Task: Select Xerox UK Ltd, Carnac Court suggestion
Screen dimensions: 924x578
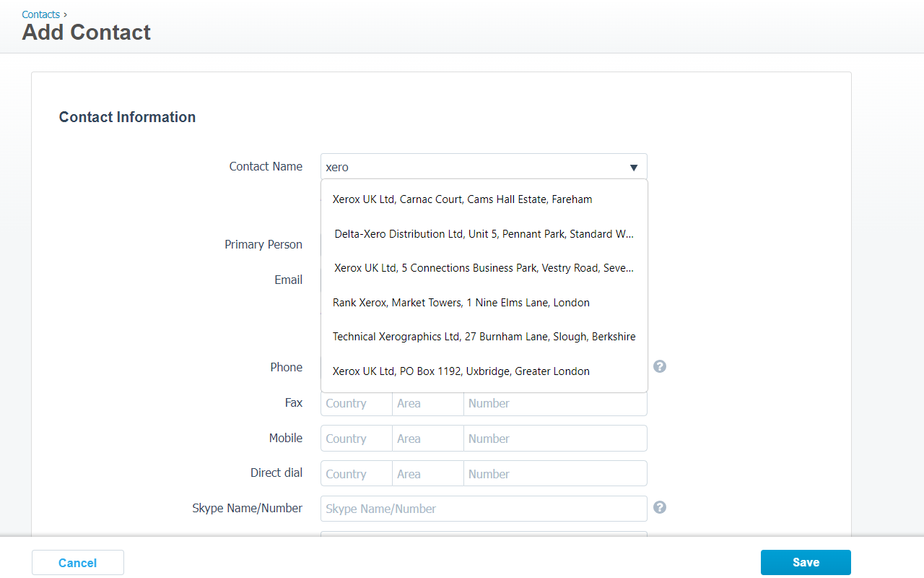Action: click(x=484, y=199)
